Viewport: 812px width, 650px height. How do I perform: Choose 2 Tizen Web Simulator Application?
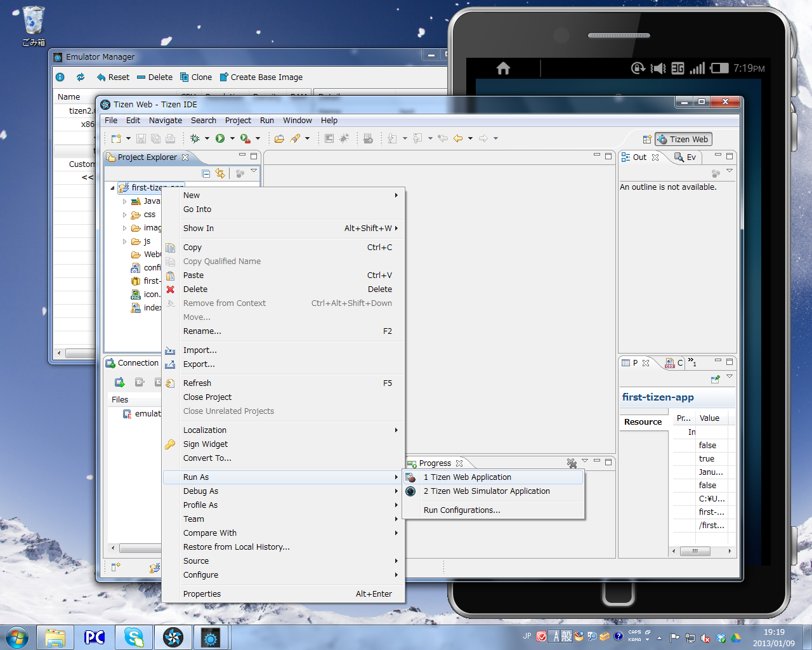494,491
